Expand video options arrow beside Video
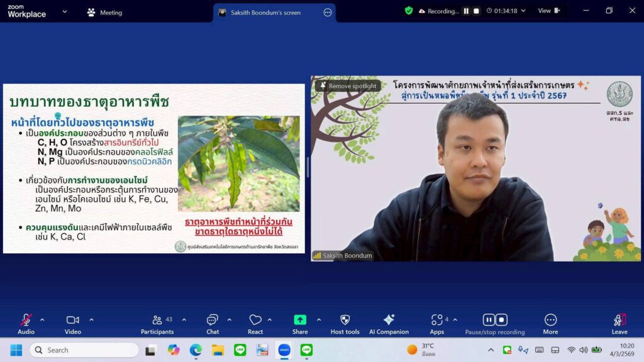Viewport: 644px width, 362px height. point(91,319)
